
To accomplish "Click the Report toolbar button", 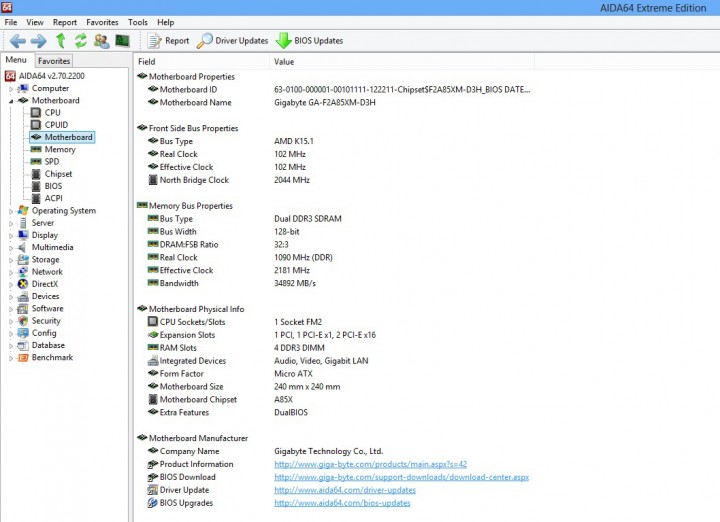I will 168,41.
